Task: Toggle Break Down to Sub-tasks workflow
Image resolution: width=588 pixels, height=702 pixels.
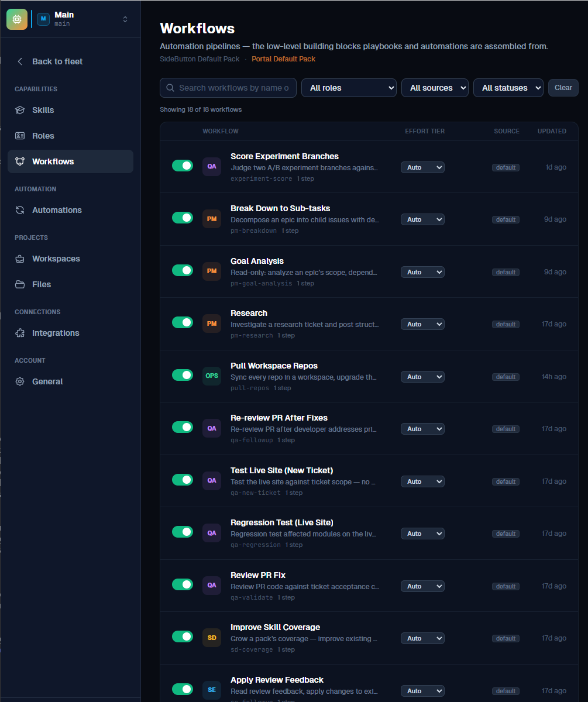Action: [183, 218]
